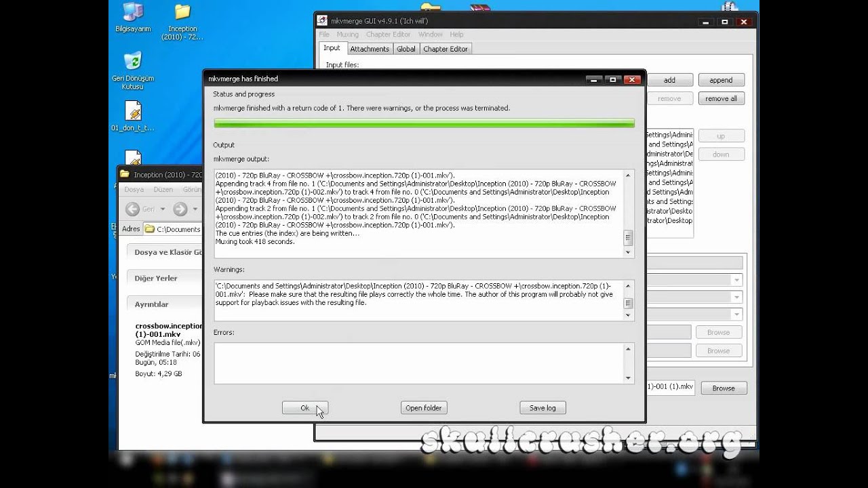Click the down button beside input files

point(721,155)
